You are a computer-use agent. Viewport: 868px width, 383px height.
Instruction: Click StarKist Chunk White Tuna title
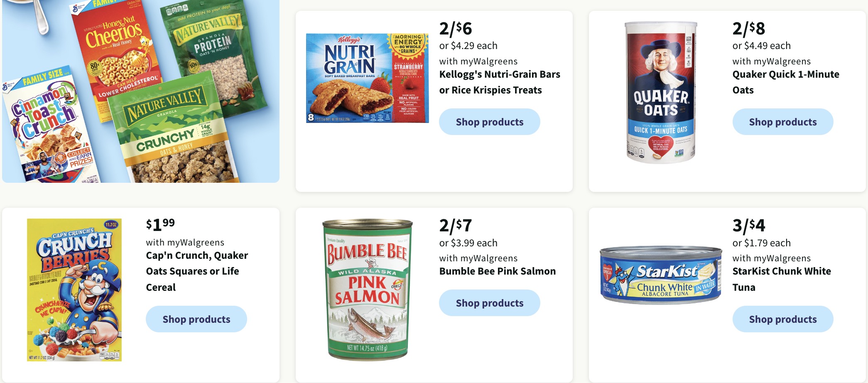(x=782, y=279)
